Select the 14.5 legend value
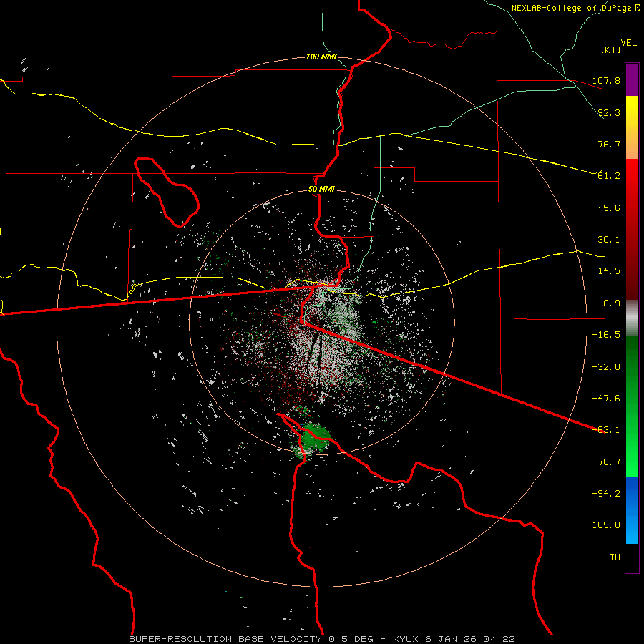This screenshot has width=644, height=644. [x=609, y=271]
